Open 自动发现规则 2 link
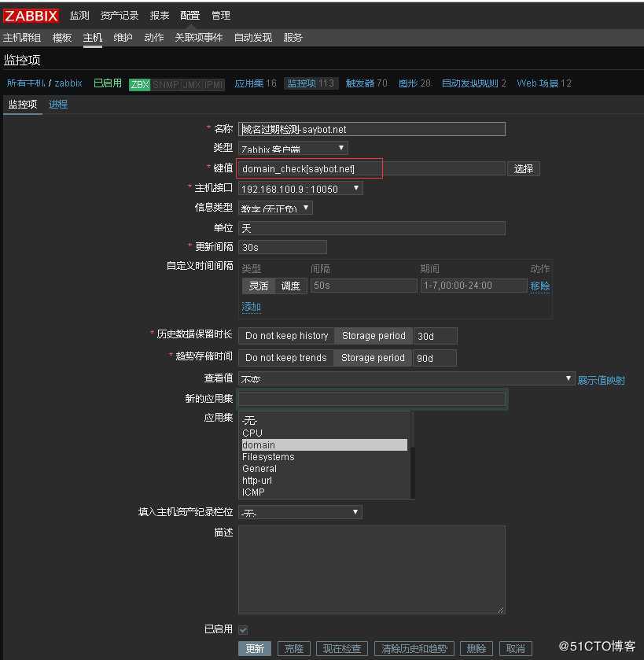This screenshot has height=660, width=644. [473, 83]
